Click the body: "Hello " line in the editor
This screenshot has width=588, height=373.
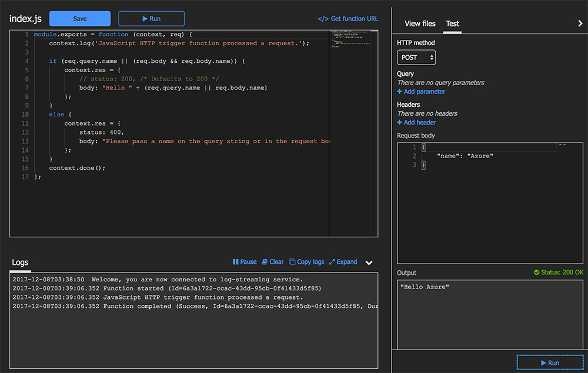point(173,88)
